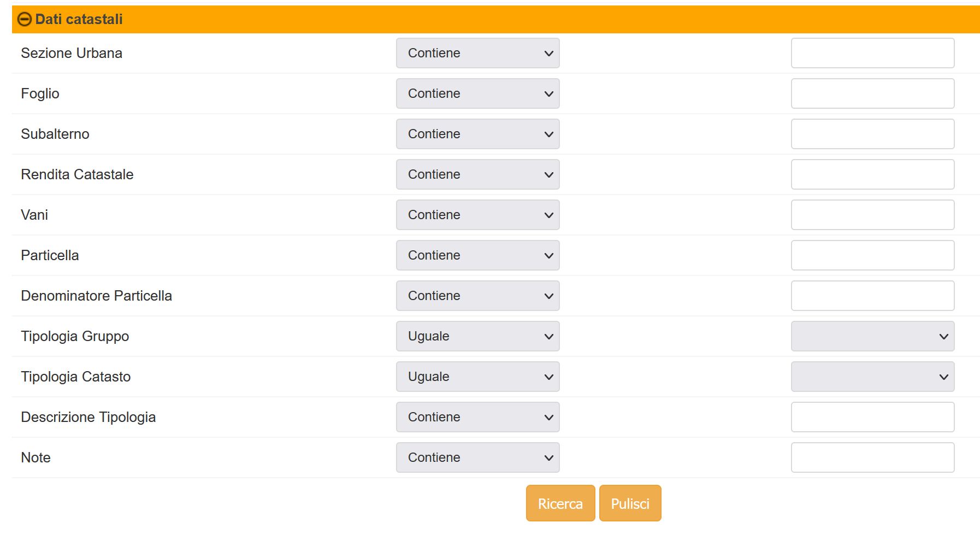The image size is (980, 534).
Task: Click the Pulisci button
Action: (x=630, y=503)
